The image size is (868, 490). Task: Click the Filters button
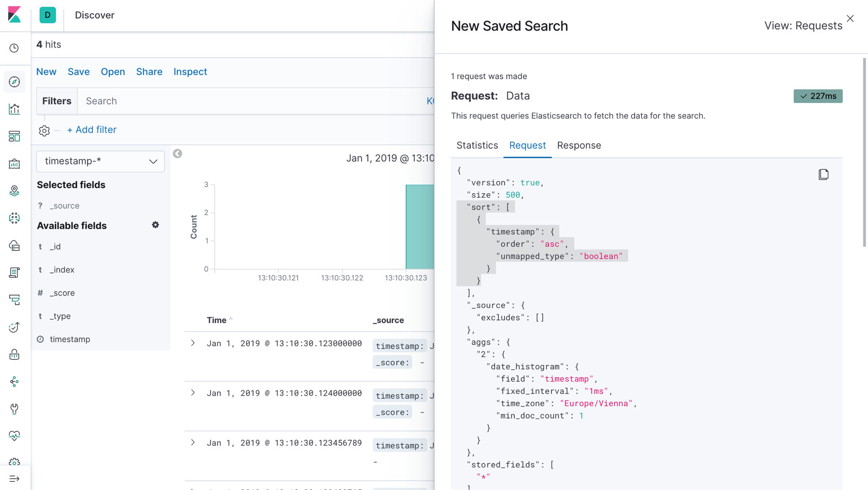pos(57,101)
